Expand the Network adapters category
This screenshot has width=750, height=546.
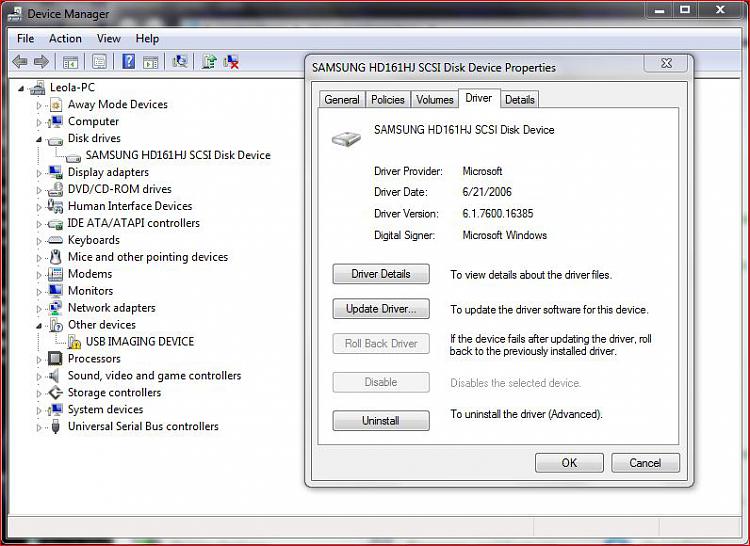39,308
